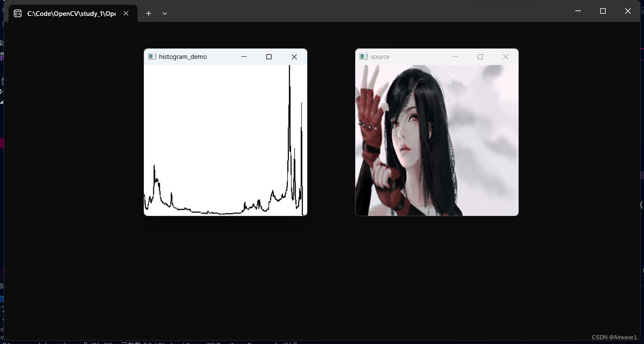Click the source window title text

pos(380,57)
